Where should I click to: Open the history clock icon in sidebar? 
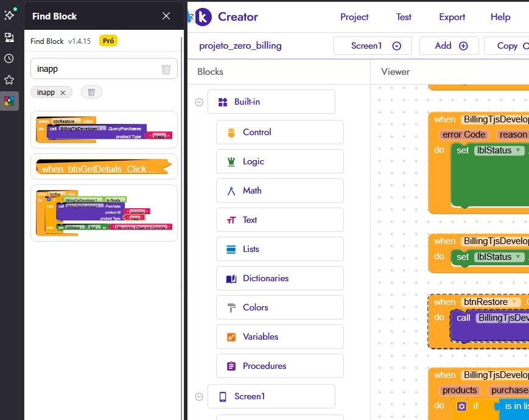click(x=9, y=58)
